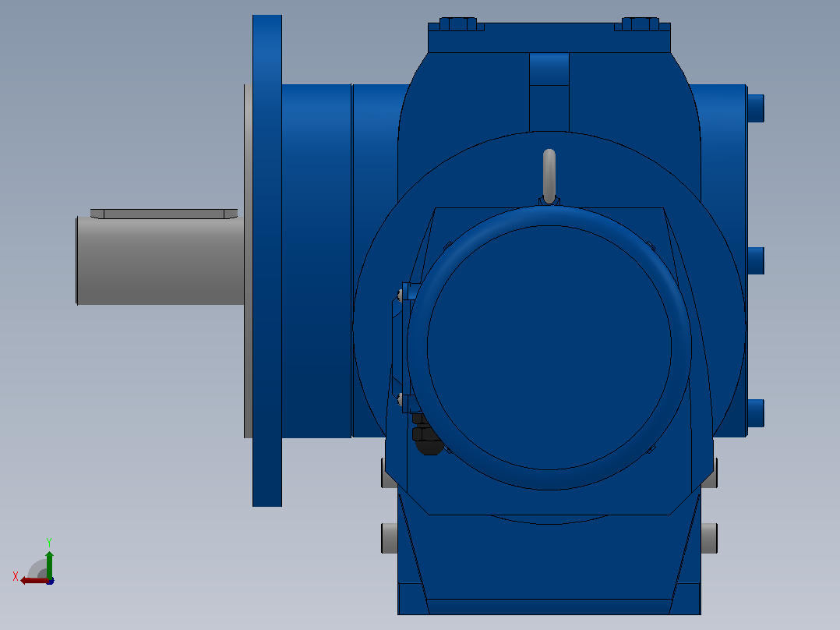Select the key on top of the shaft

164,214
